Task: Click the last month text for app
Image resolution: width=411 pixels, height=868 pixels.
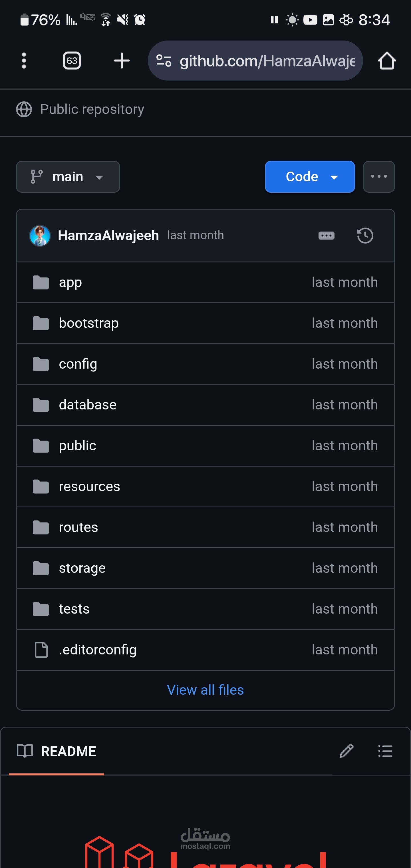Action: [x=344, y=282]
